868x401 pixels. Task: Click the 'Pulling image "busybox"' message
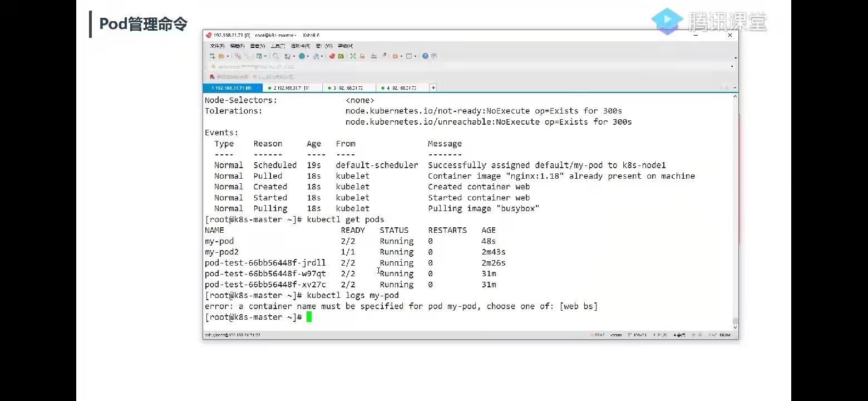(x=484, y=209)
